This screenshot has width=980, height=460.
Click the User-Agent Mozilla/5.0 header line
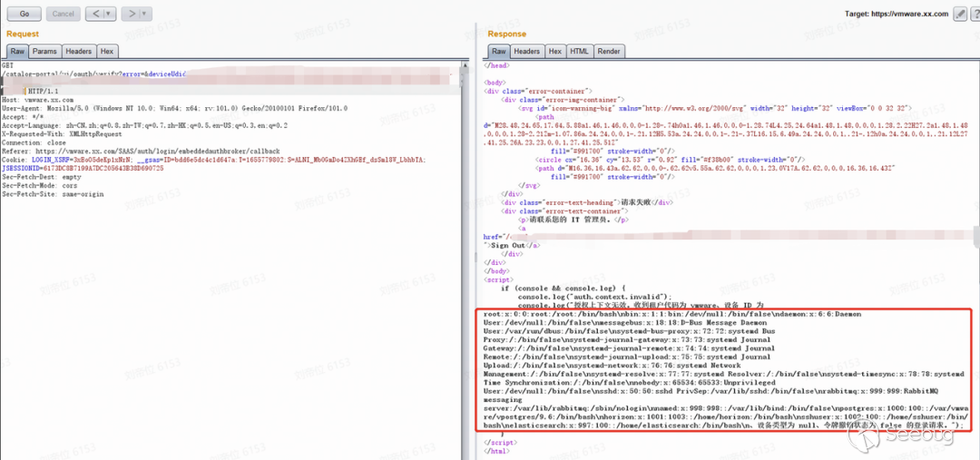174,108
